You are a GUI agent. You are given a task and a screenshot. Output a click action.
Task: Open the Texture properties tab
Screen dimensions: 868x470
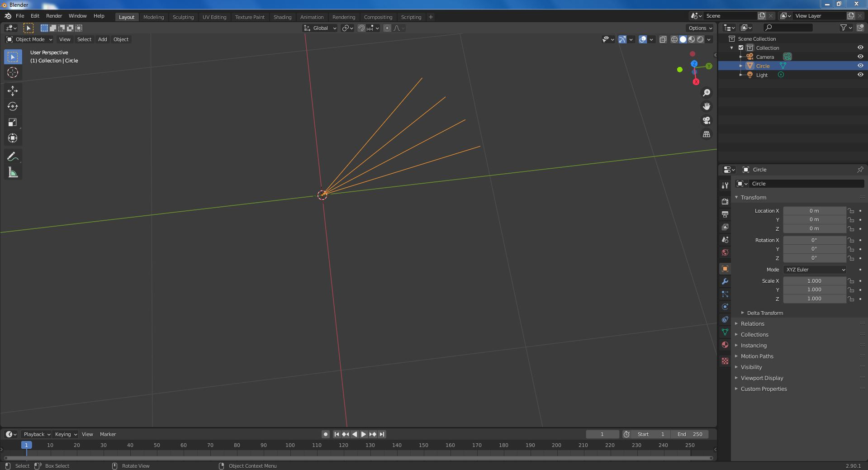click(x=725, y=361)
